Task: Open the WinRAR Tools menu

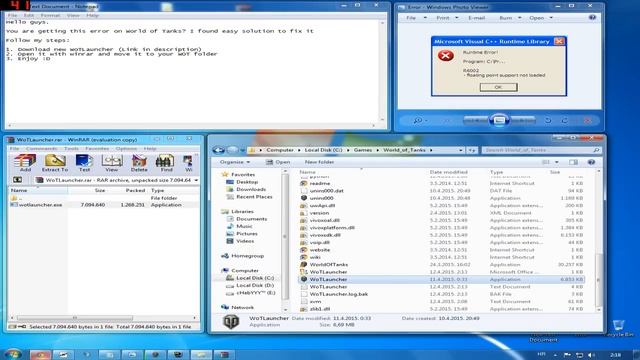Action: (71, 149)
